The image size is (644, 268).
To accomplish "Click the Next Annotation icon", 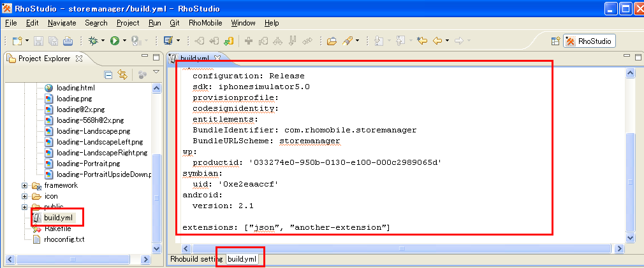I will [x=379, y=41].
